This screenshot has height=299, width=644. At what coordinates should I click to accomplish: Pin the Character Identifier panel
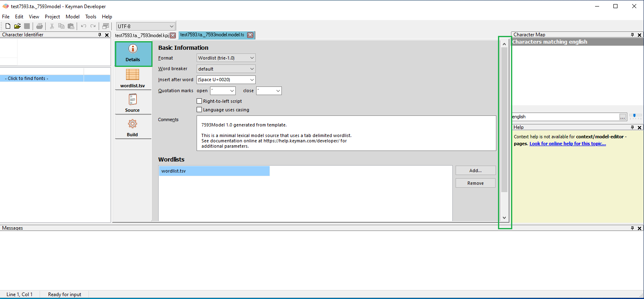100,35
